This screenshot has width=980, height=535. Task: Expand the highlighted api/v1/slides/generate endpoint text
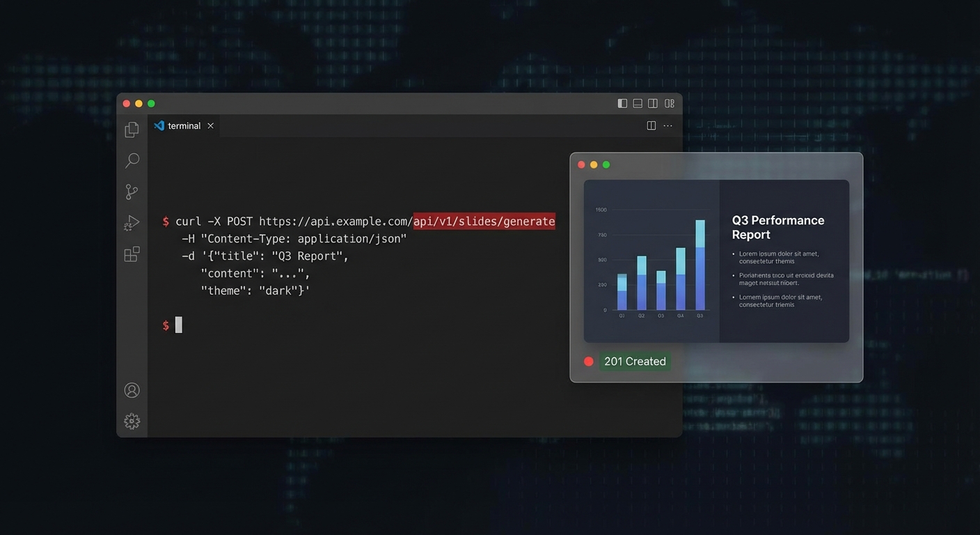click(484, 221)
